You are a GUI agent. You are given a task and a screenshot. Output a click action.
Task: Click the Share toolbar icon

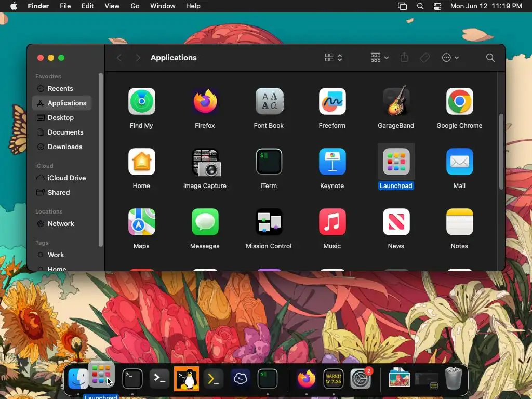tap(404, 57)
